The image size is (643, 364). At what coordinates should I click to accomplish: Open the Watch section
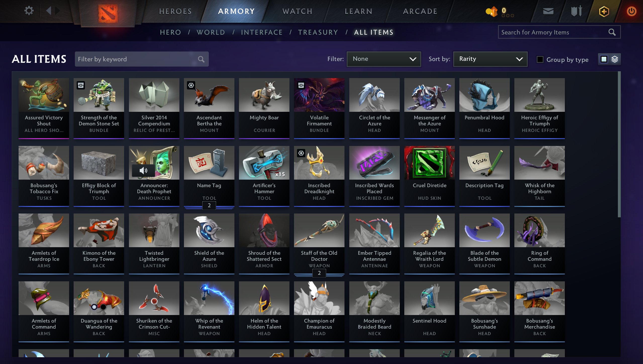(297, 11)
